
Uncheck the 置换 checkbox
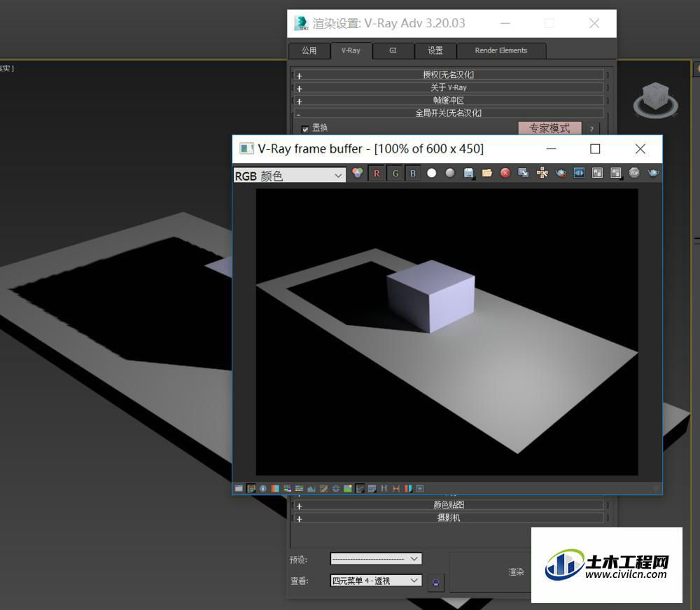[x=305, y=129]
